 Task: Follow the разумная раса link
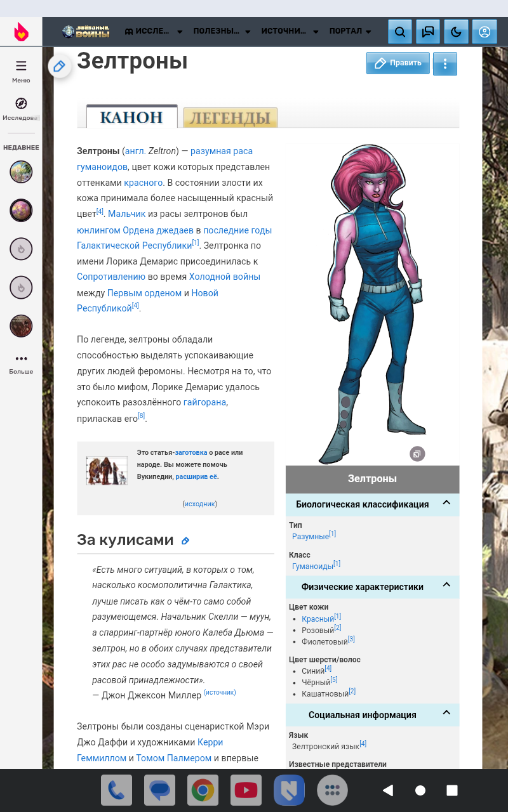tap(222, 151)
